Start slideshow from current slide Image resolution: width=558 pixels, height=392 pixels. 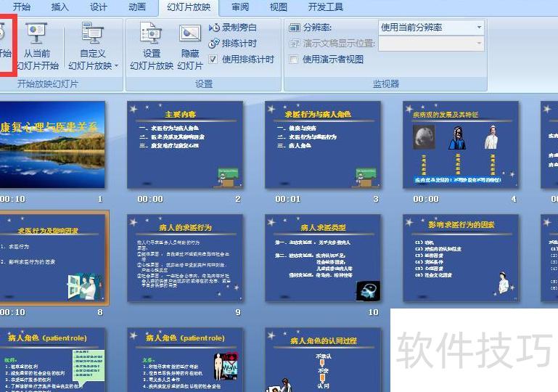[36, 45]
